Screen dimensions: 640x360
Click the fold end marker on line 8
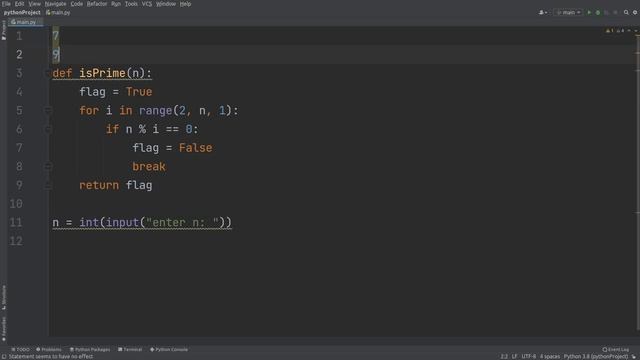coord(48,167)
